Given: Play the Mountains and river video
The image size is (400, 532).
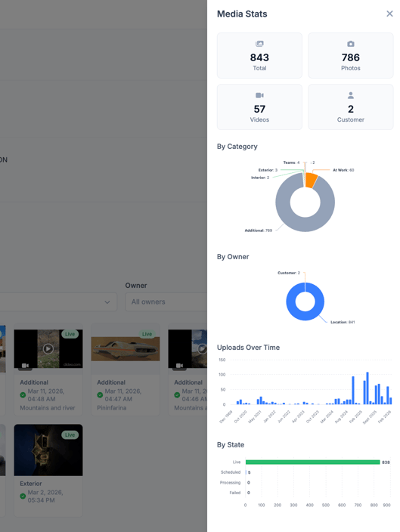Looking at the screenshot, I should pos(48,349).
